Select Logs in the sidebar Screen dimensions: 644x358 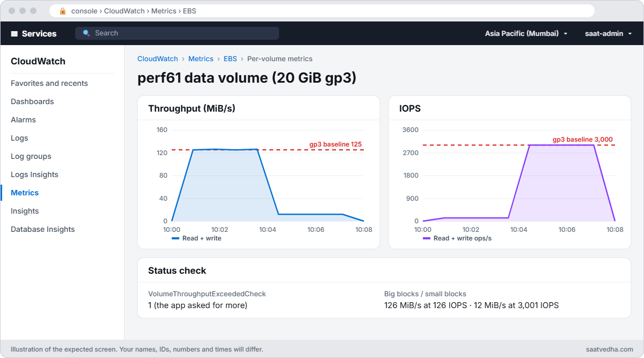[19, 138]
